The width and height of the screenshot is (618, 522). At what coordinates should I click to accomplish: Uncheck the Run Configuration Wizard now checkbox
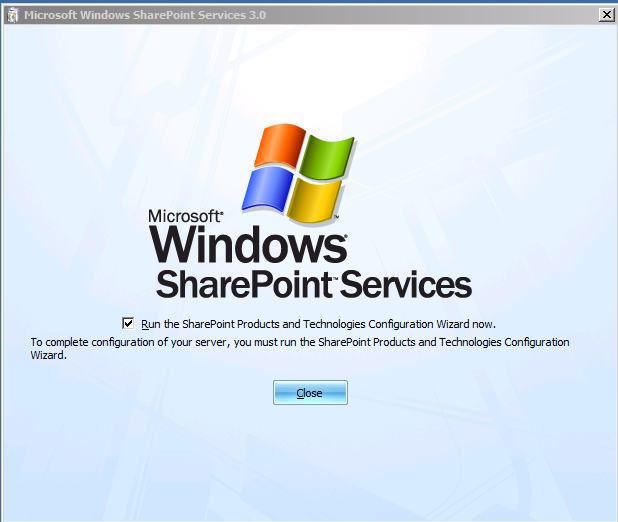coord(128,323)
